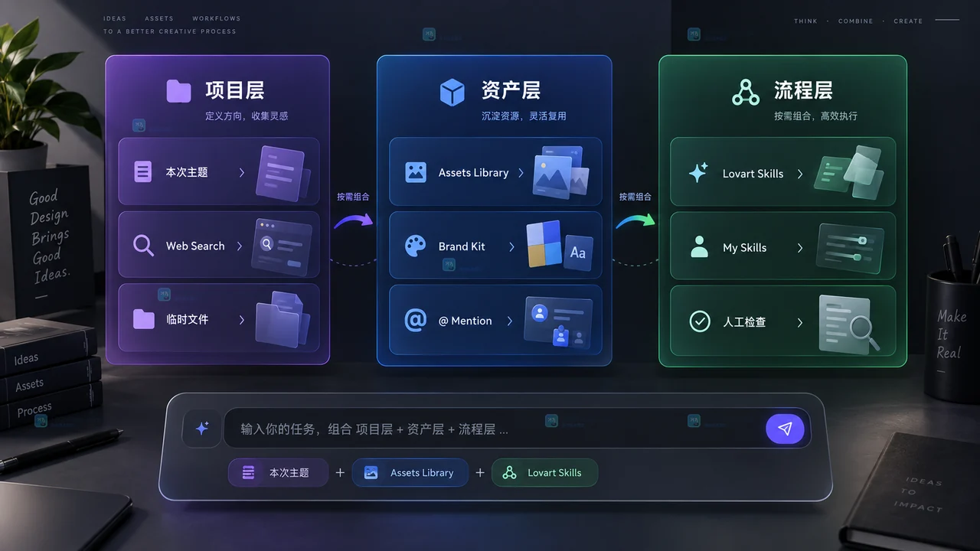Select the 项目层 panel title
The width and height of the screenshot is (980, 551).
(234, 90)
